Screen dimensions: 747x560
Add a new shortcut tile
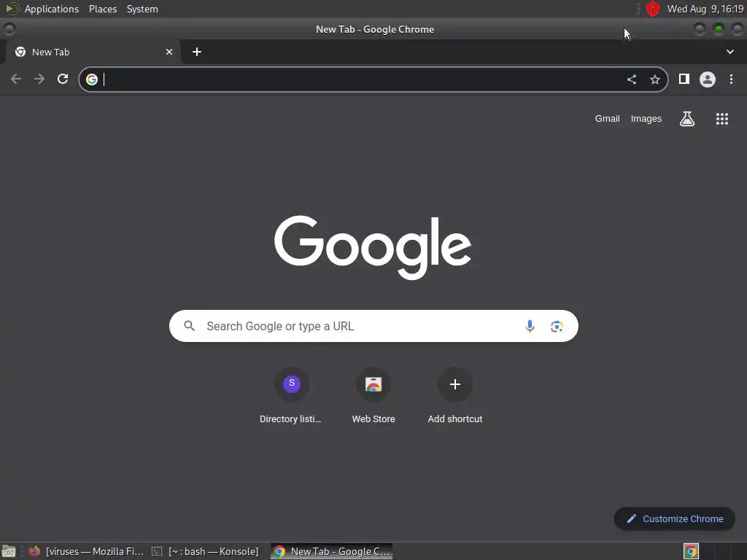[455, 395]
